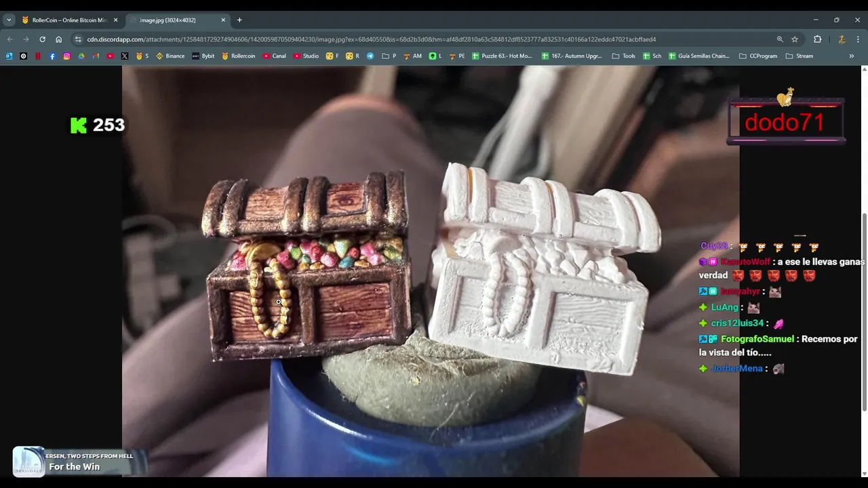Close the image.jpg tab
This screenshot has height=488, width=868.
coord(223,20)
